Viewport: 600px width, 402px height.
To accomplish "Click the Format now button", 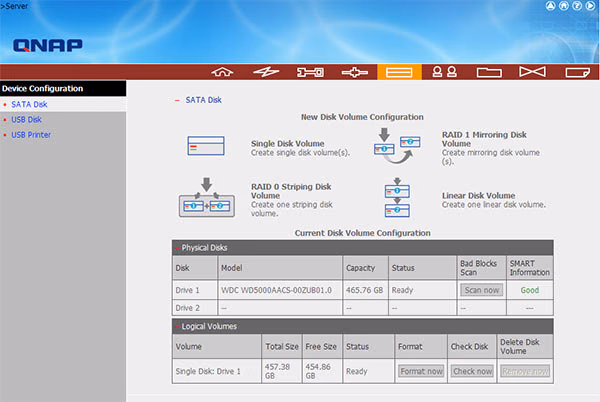I will [x=421, y=371].
